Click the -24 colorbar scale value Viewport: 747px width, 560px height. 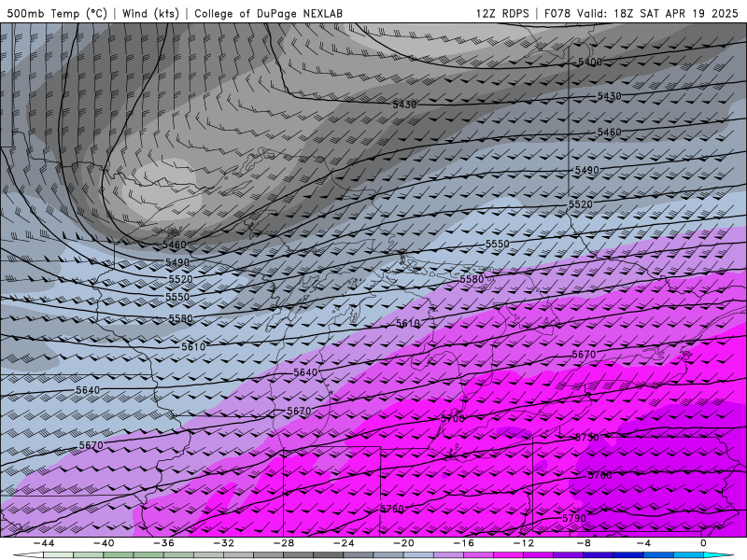(344, 543)
